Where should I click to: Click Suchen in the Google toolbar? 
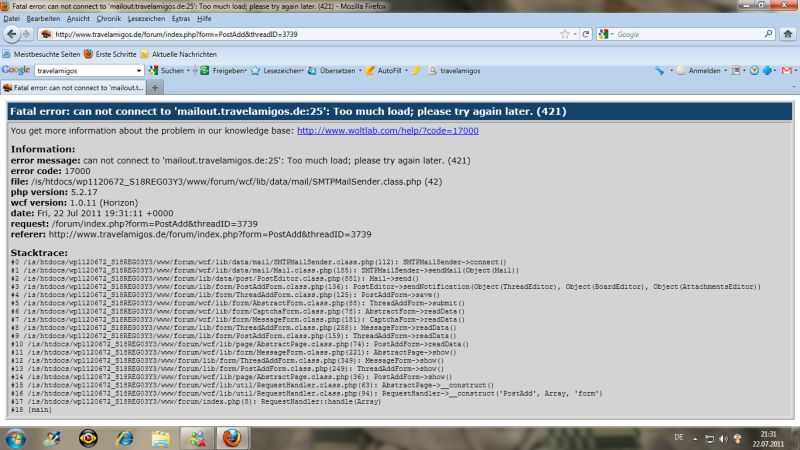point(166,71)
